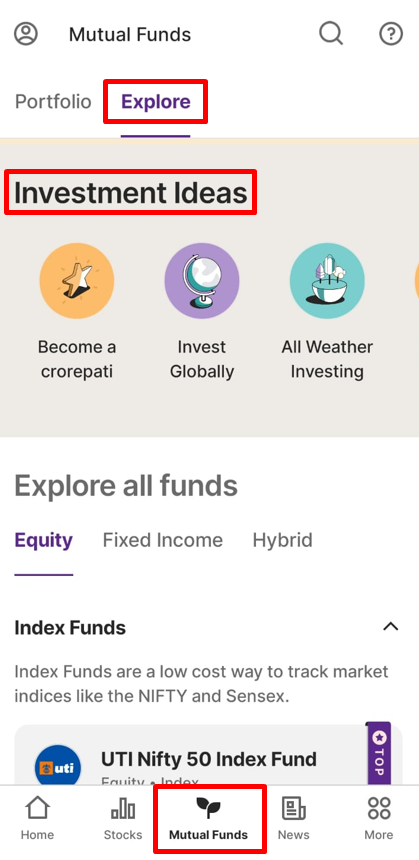
Task: Select the Explore tab
Action: [156, 101]
